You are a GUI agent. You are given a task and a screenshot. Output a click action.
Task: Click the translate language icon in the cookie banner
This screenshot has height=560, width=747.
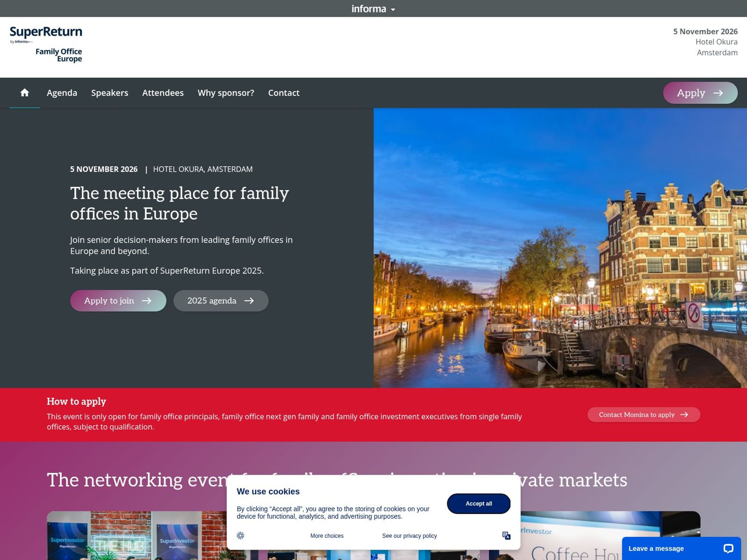click(506, 535)
